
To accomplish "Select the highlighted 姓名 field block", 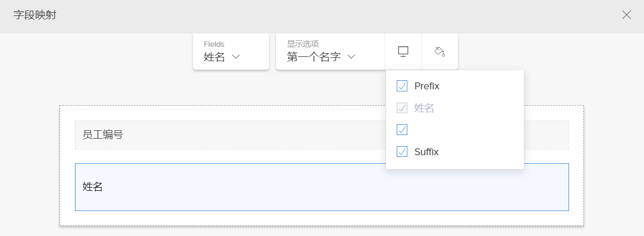I will (x=322, y=187).
